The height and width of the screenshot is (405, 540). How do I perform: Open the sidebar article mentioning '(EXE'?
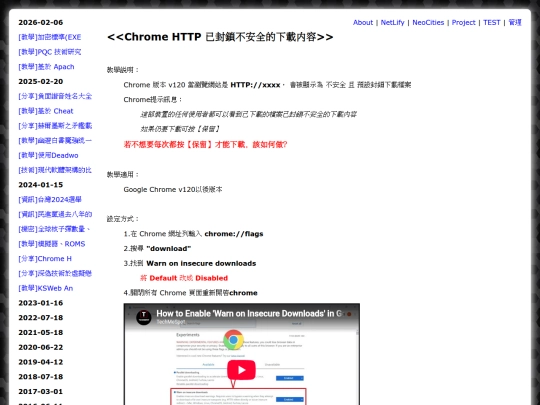pos(50,37)
